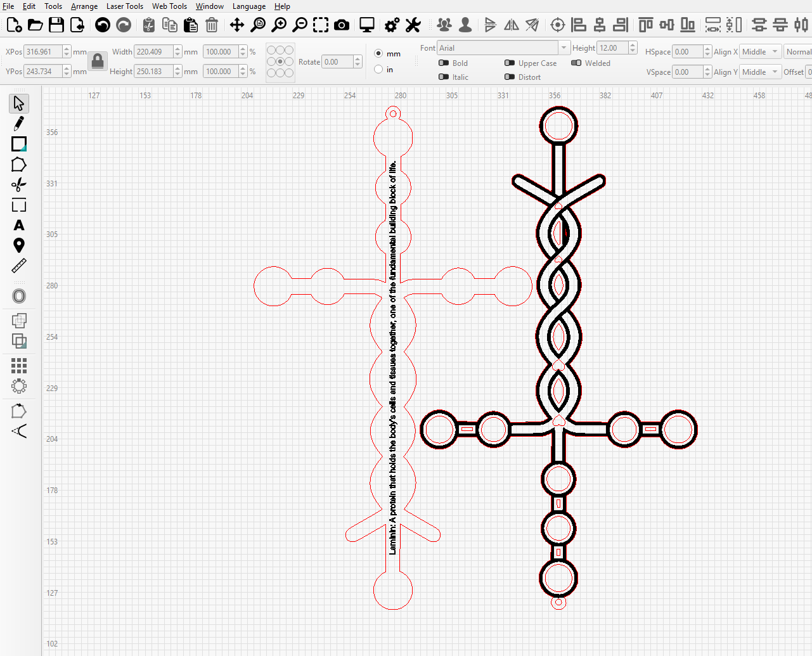812x656 pixels.
Task: Open the Font dropdown showing Arial
Action: pos(503,48)
